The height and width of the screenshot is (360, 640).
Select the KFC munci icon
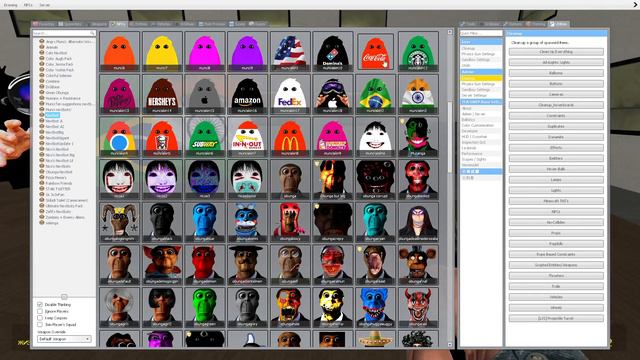pyautogui.click(x=162, y=137)
